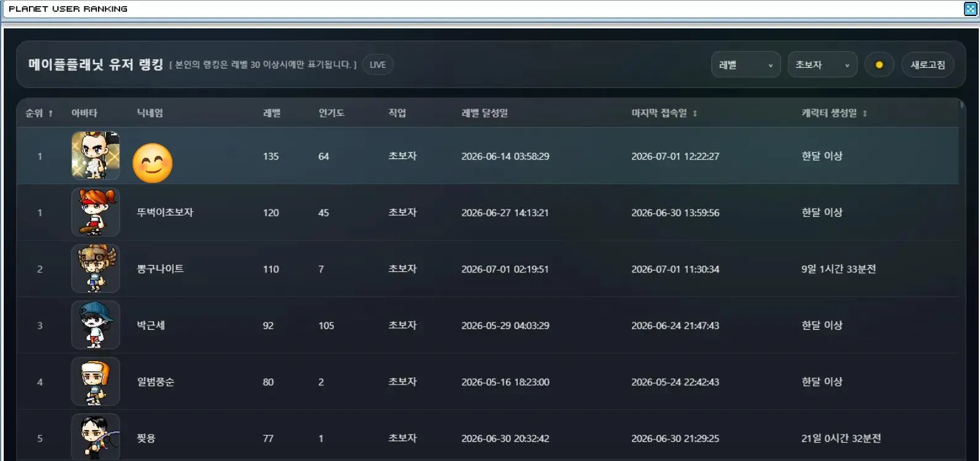Click last login 2026-07-01 12:22:27
The width and height of the screenshot is (980, 461).
[676, 157]
